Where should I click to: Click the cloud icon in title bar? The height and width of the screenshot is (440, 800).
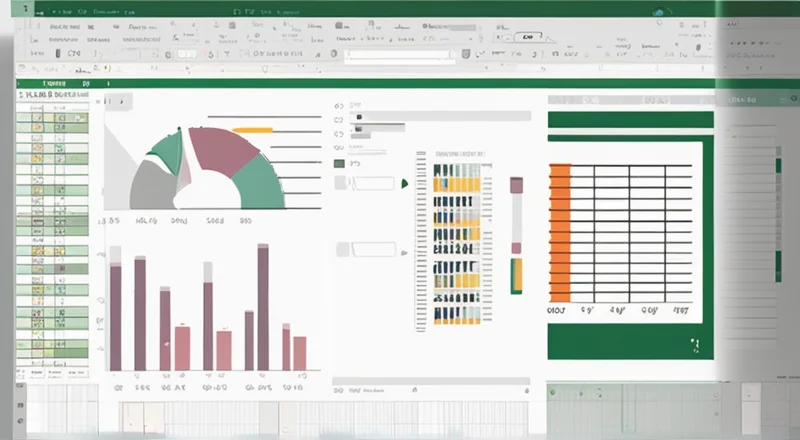coord(657,12)
